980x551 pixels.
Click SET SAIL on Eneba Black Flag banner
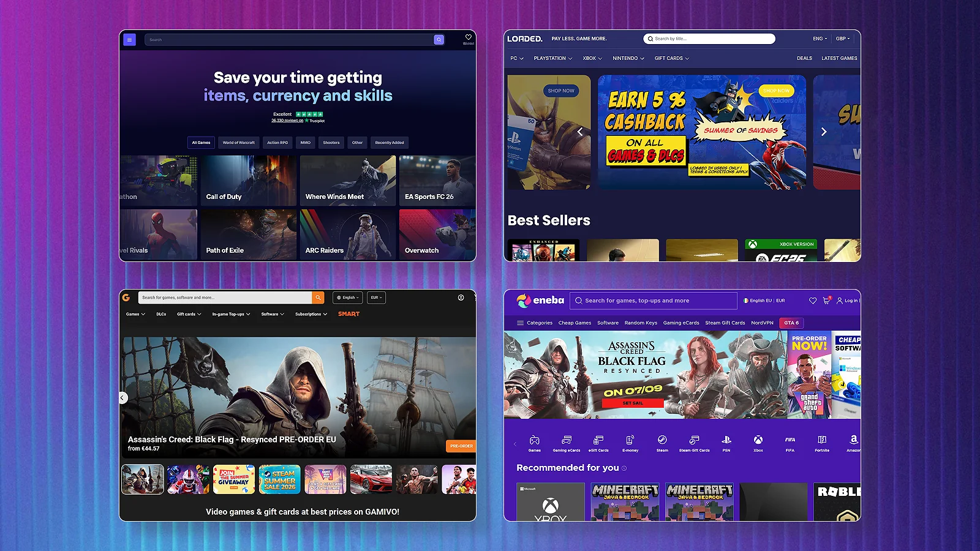633,403
